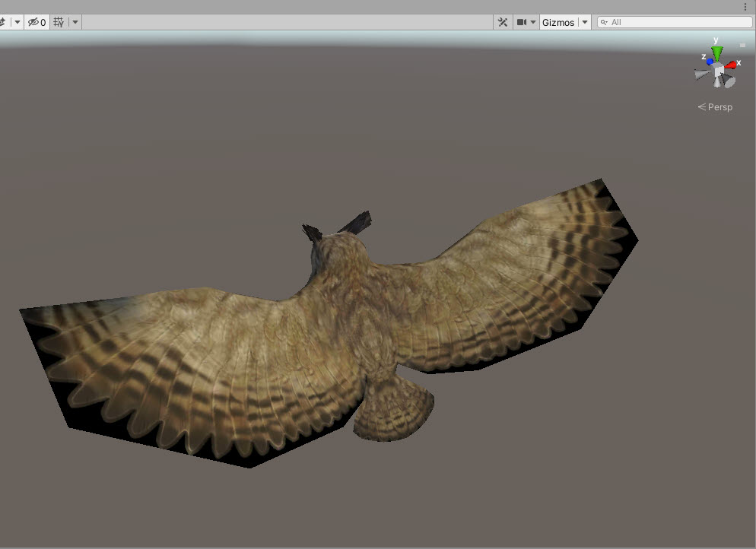Open the three-dot window options menu

click(x=745, y=6)
